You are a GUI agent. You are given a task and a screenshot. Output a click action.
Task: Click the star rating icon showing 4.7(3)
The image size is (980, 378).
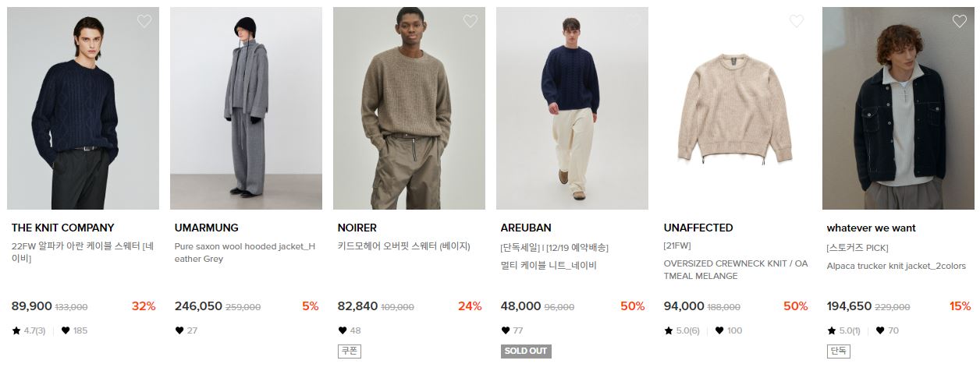[16, 330]
